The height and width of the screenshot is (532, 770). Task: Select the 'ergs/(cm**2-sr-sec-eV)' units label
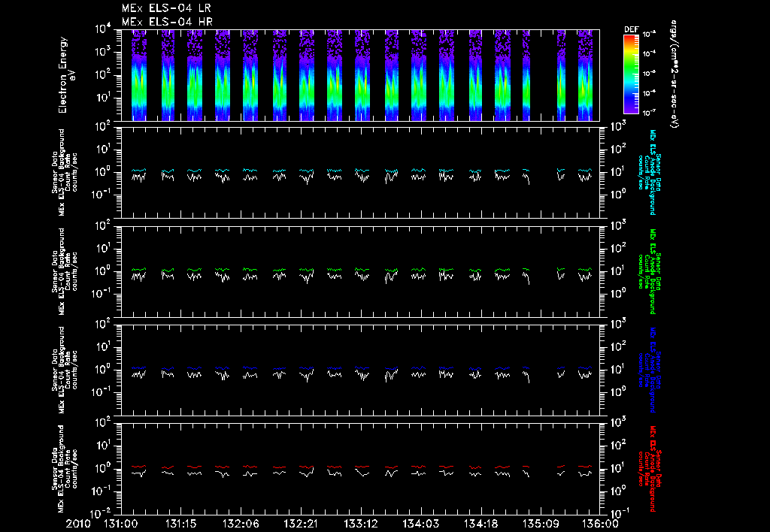pos(675,74)
